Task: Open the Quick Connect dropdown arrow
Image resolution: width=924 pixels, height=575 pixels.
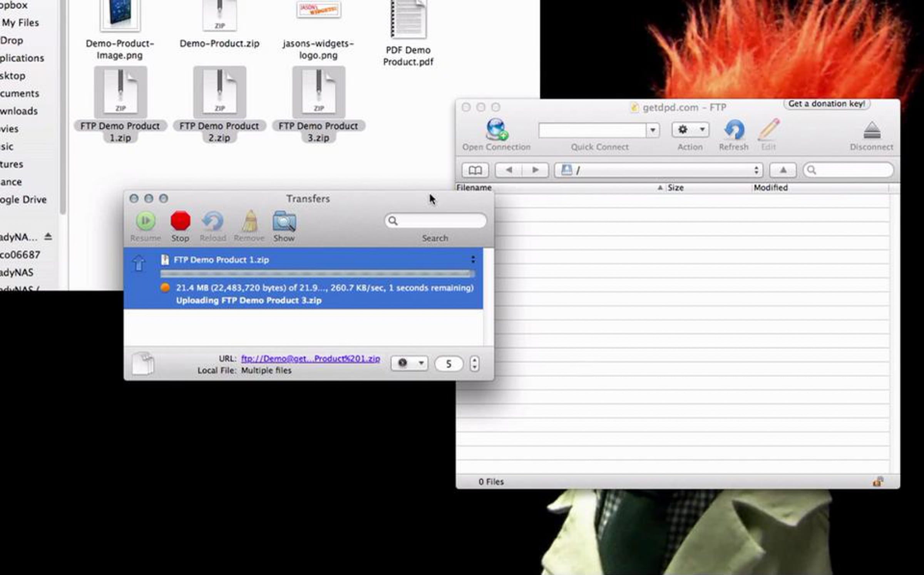Action: pos(653,130)
